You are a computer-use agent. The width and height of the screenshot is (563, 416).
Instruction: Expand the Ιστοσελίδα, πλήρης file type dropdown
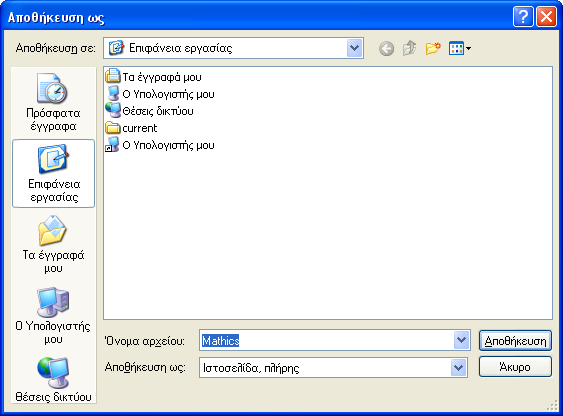coord(459,367)
